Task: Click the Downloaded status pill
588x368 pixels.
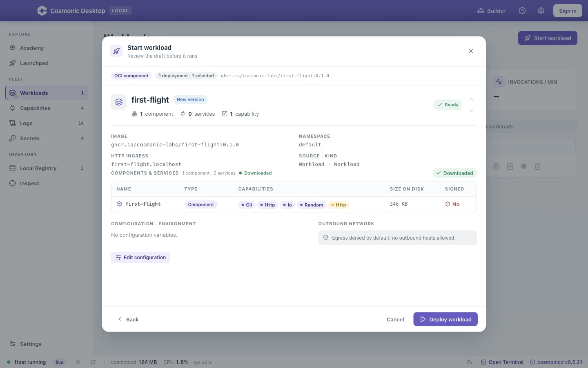Action: pos(454,173)
